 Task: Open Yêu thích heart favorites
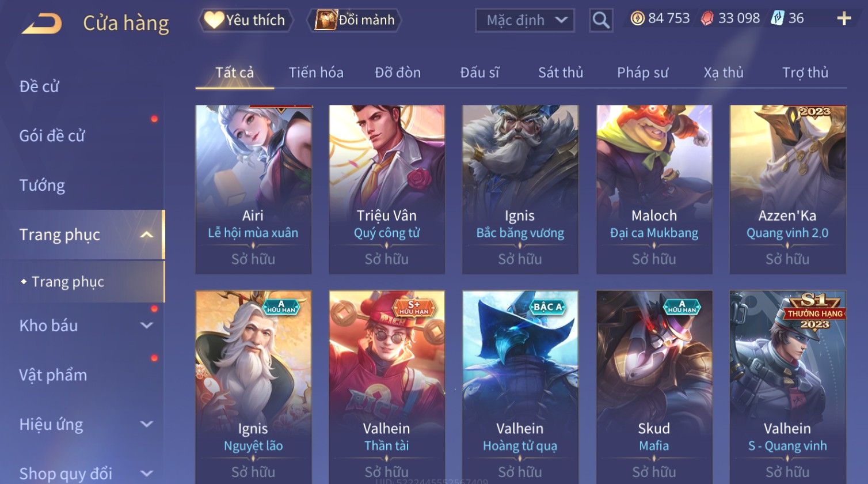pyautogui.click(x=245, y=20)
